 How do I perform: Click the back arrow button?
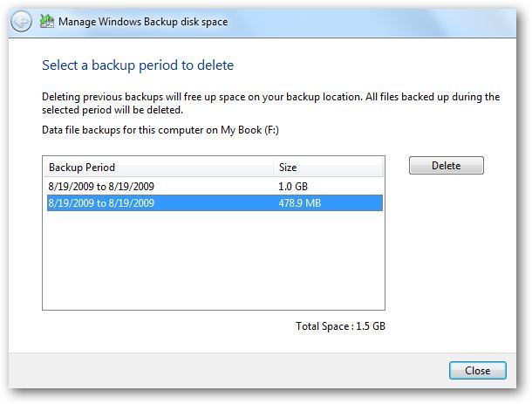pos(21,22)
